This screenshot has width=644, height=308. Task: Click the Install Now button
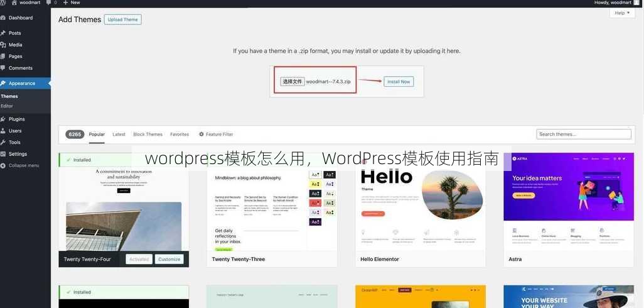[399, 82]
